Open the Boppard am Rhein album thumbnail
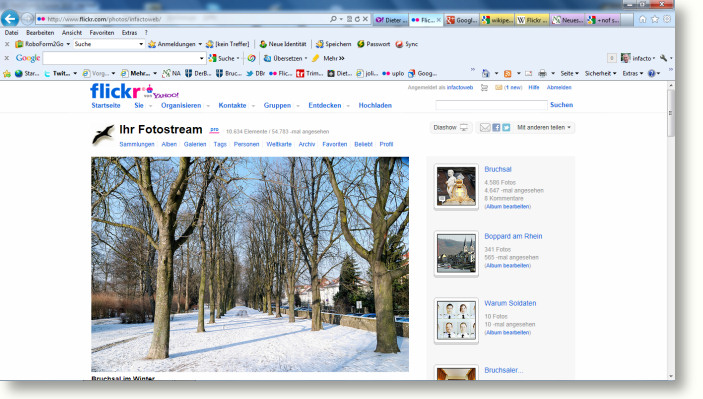Image resolution: width=703 pixels, height=399 pixels. point(456,253)
